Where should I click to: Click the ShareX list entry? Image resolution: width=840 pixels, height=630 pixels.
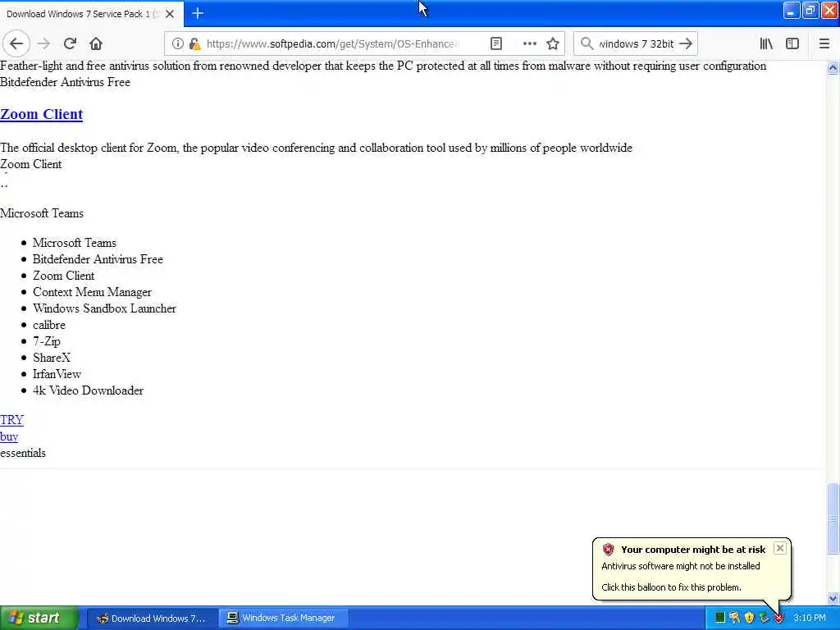point(52,358)
